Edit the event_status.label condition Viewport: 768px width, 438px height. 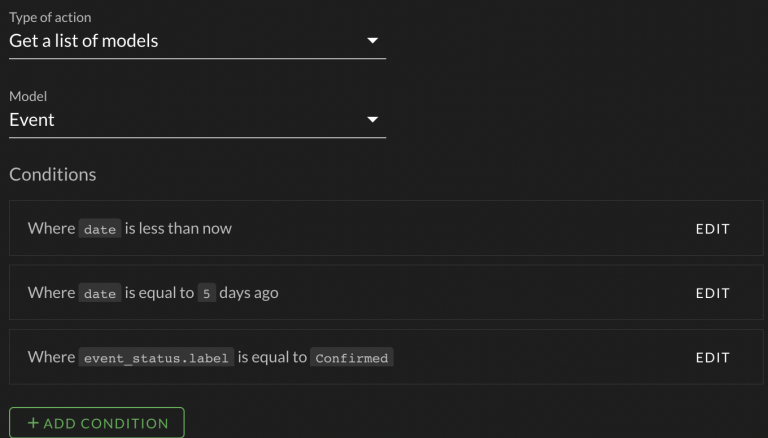(x=713, y=357)
